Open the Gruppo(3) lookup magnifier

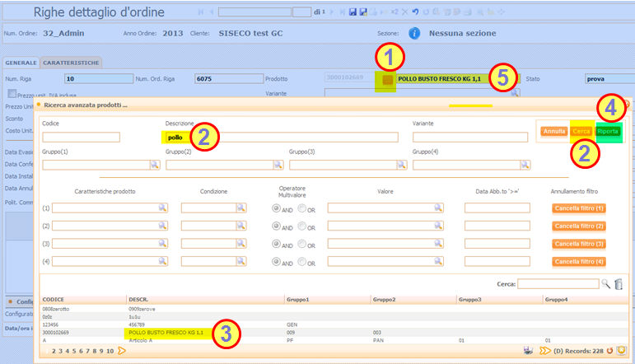coord(400,165)
